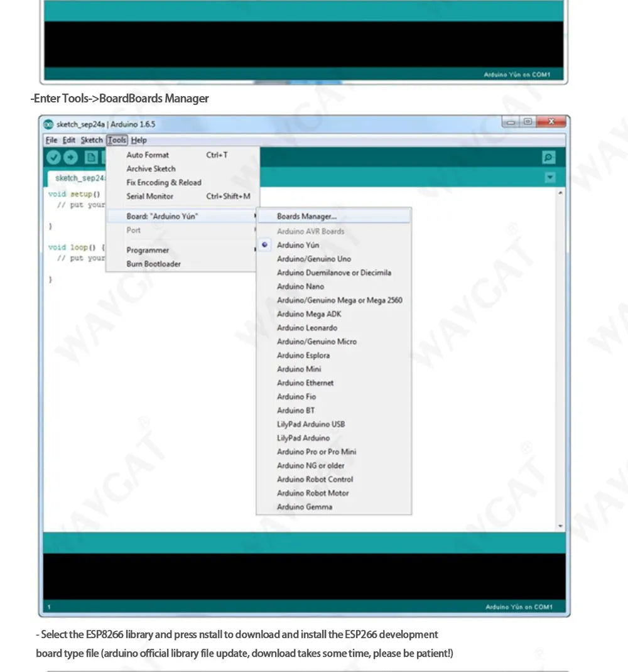Select LilyPad Arduino USB board

[x=333, y=425]
